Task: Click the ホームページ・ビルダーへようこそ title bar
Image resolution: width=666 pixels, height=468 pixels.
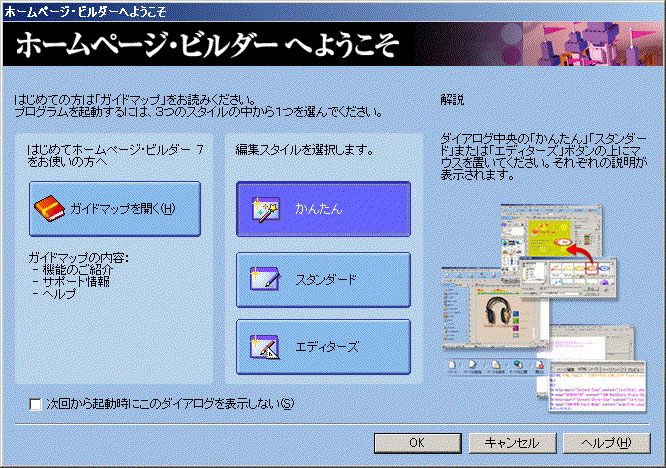Action: pos(300,10)
